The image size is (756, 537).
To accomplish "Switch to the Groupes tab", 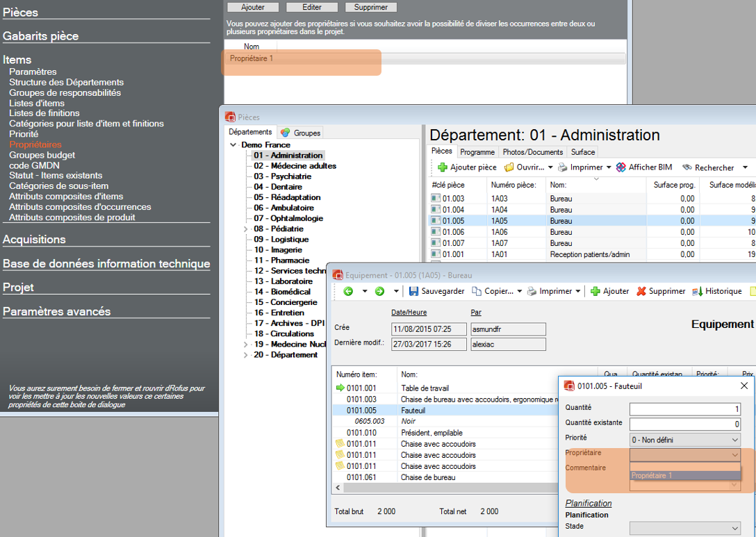I will 300,133.
